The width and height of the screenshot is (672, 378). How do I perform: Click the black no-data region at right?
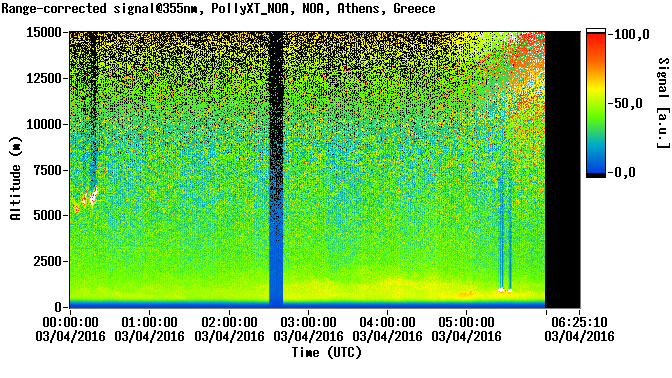click(562, 169)
